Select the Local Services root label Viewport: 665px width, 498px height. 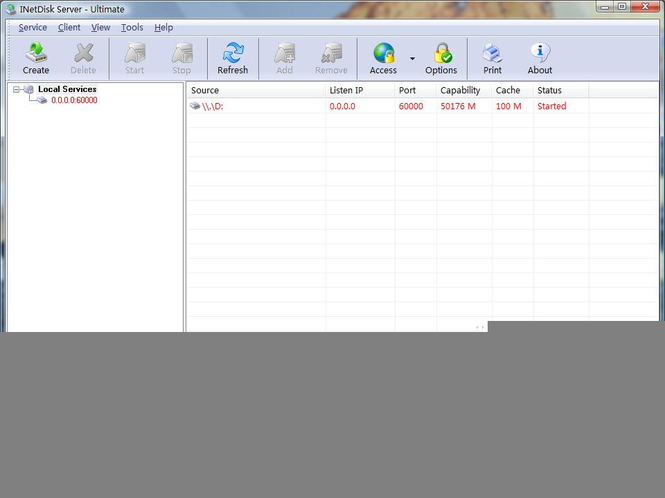click(67, 89)
